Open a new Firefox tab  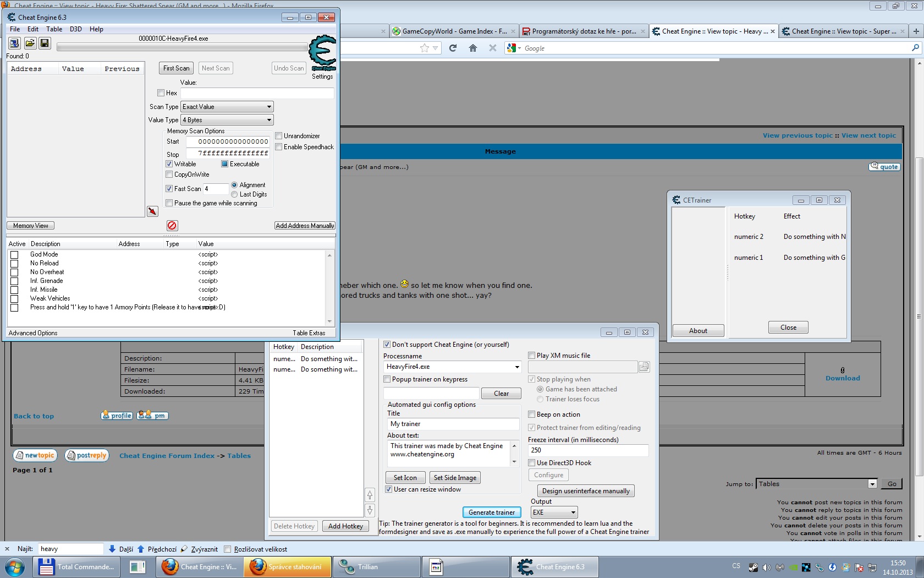[916, 31]
